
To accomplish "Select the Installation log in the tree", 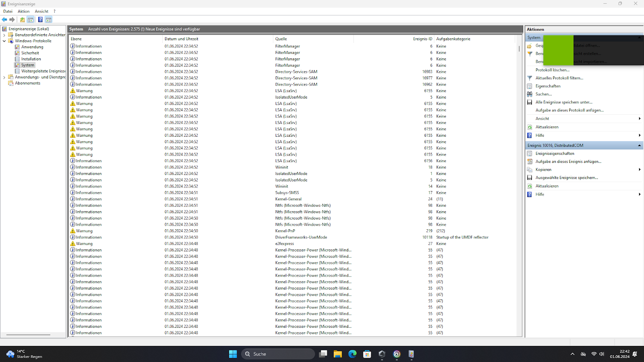I will [x=31, y=59].
